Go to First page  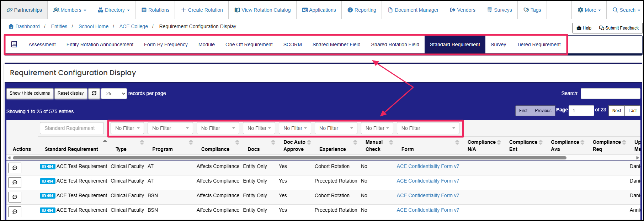[x=523, y=111]
